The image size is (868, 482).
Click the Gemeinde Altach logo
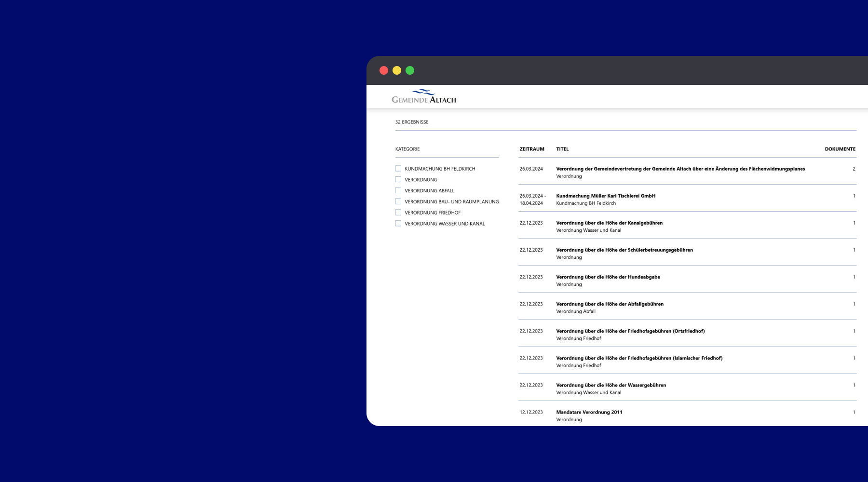pos(423,96)
